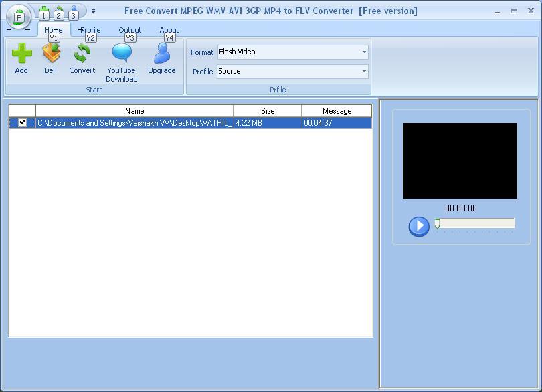
Task: Open the round application menu button
Action: coord(19,16)
